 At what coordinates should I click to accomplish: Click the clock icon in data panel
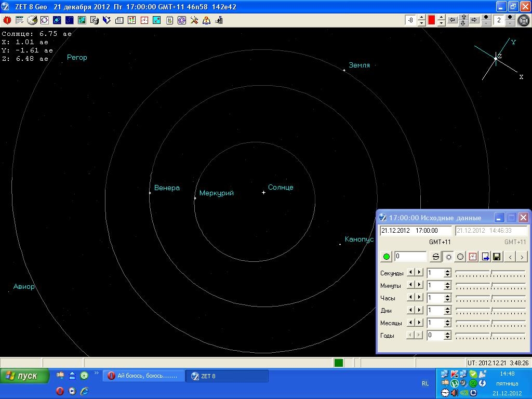point(473,257)
